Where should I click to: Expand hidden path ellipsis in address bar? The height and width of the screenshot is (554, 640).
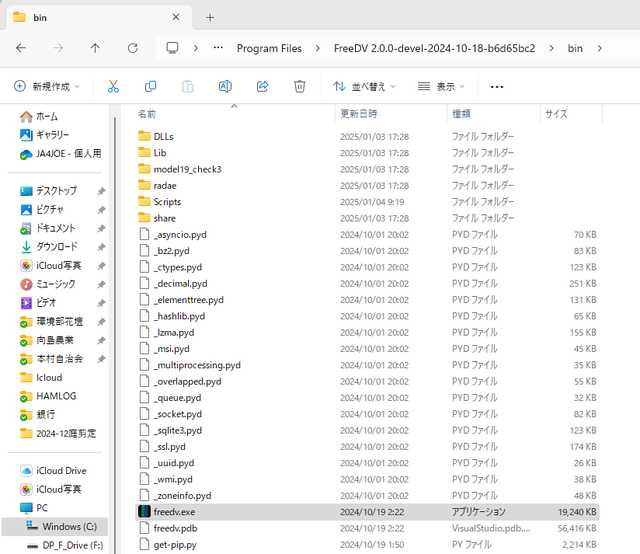[x=218, y=48]
